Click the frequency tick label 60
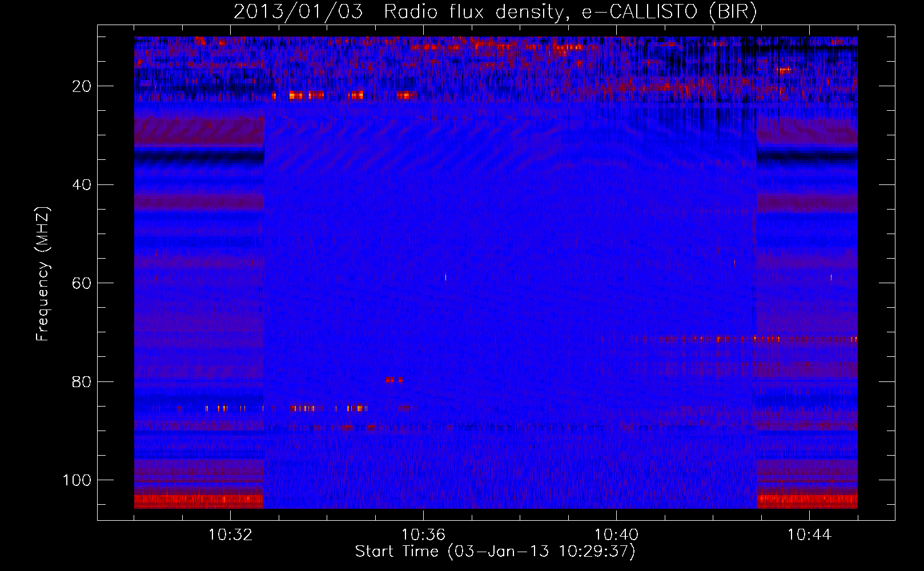Screen dimensions: 924x571 (x=82, y=283)
